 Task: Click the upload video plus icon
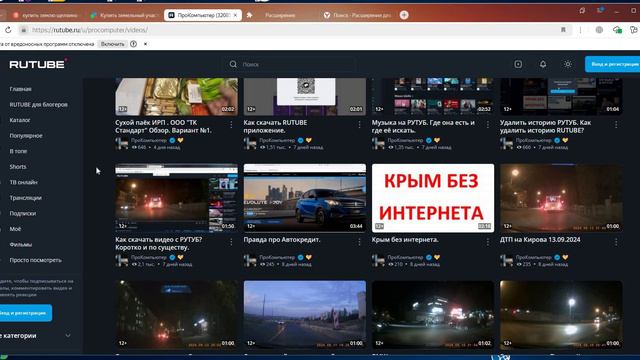[518, 64]
